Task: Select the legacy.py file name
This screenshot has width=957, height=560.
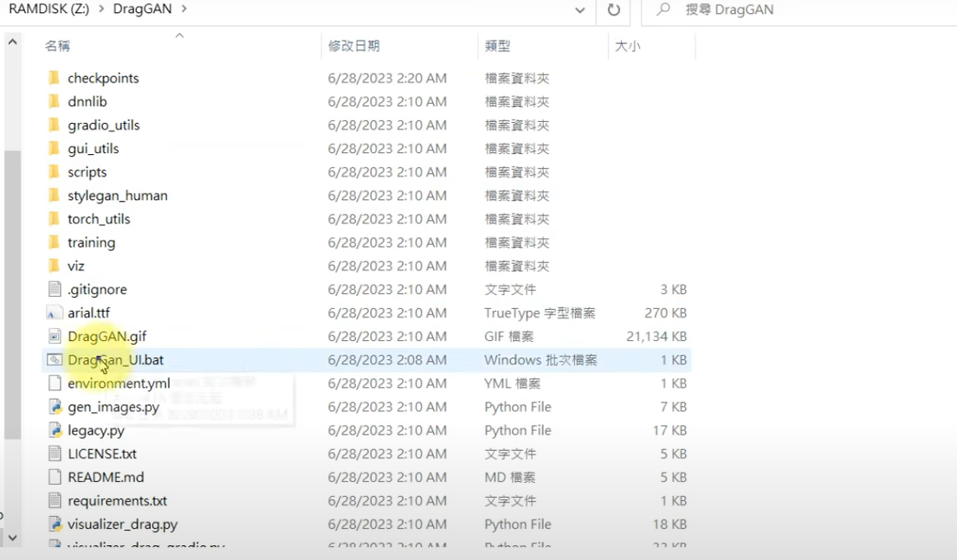Action: (x=96, y=430)
